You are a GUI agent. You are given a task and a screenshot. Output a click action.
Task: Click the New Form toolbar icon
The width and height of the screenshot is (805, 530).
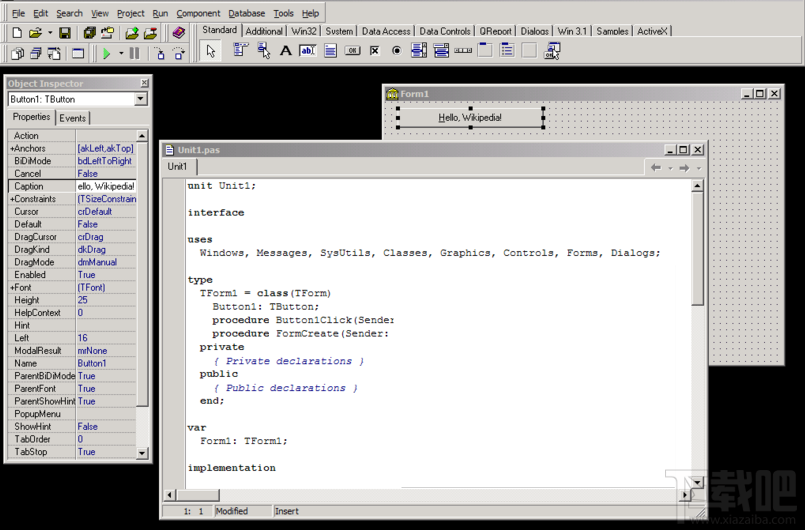(78, 53)
